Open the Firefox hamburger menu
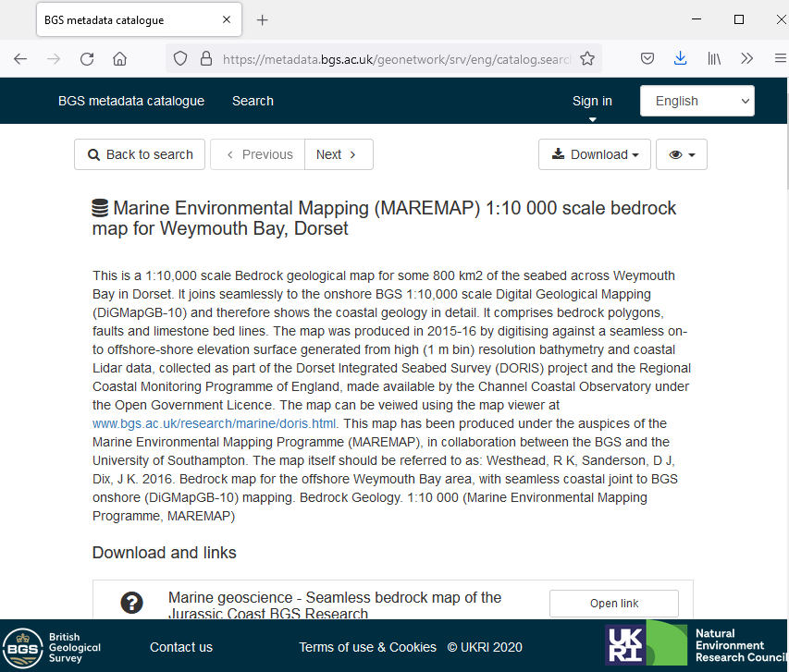The image size is (789, 672). coord(778,57)
